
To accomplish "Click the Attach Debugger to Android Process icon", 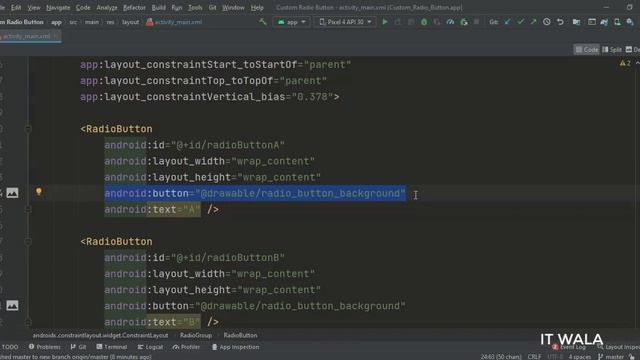I will [x=464, y=22].
